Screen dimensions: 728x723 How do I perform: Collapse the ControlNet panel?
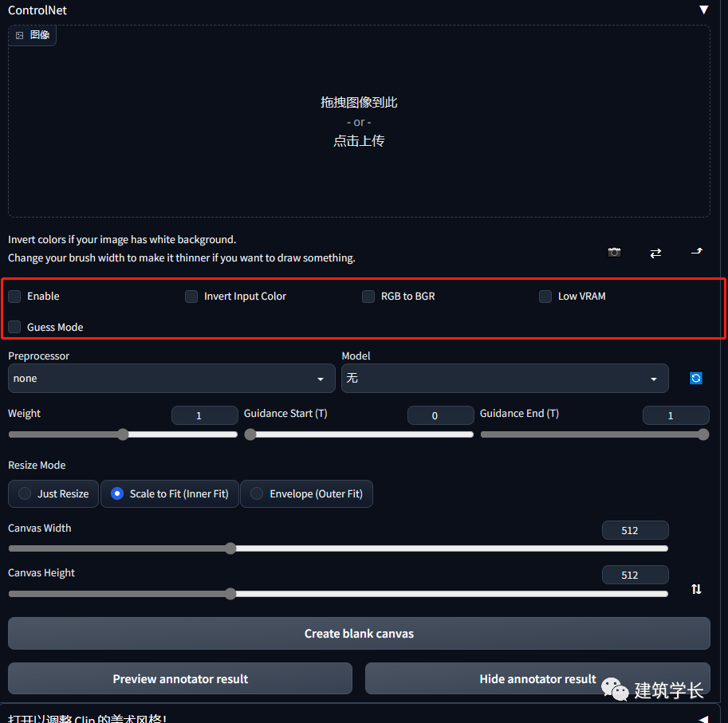click(703, 10)
